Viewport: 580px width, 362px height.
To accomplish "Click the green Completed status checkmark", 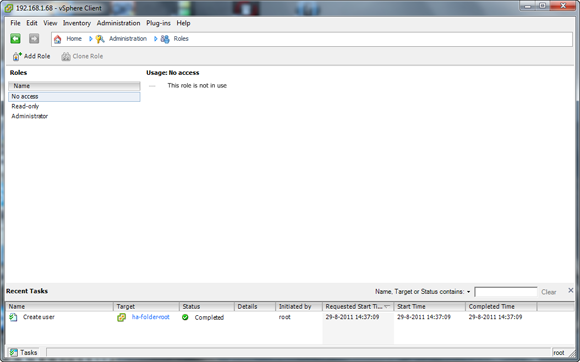I will click(x=185, y=317).
